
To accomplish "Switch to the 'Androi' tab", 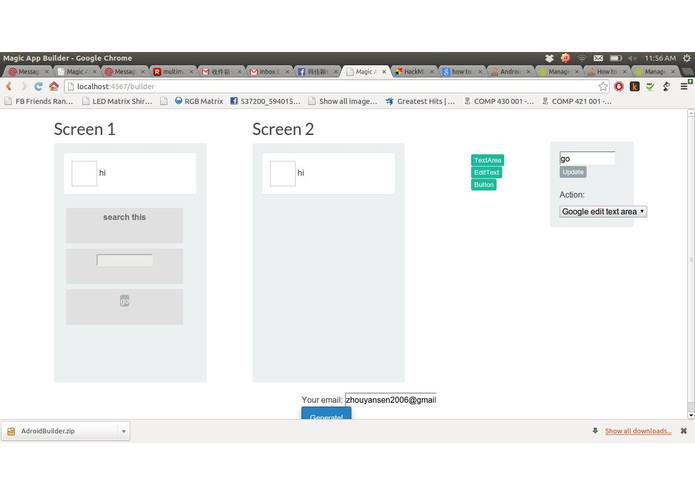I will click(509, 71).
